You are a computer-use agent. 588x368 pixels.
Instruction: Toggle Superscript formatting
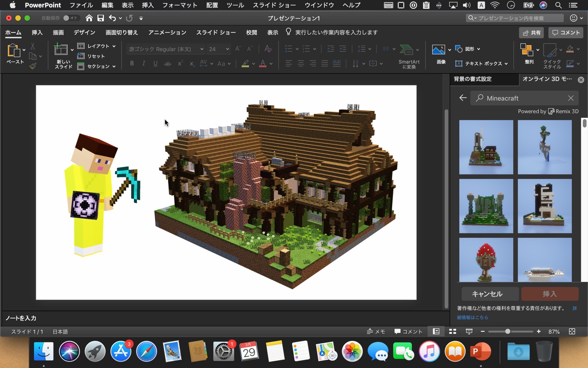180,64
